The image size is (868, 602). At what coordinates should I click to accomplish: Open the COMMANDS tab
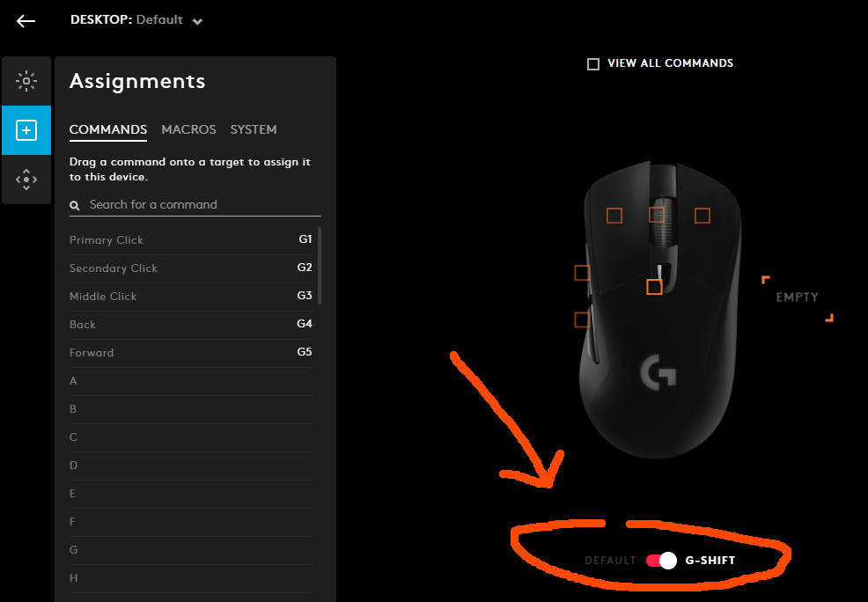click(x=108, y=129)
